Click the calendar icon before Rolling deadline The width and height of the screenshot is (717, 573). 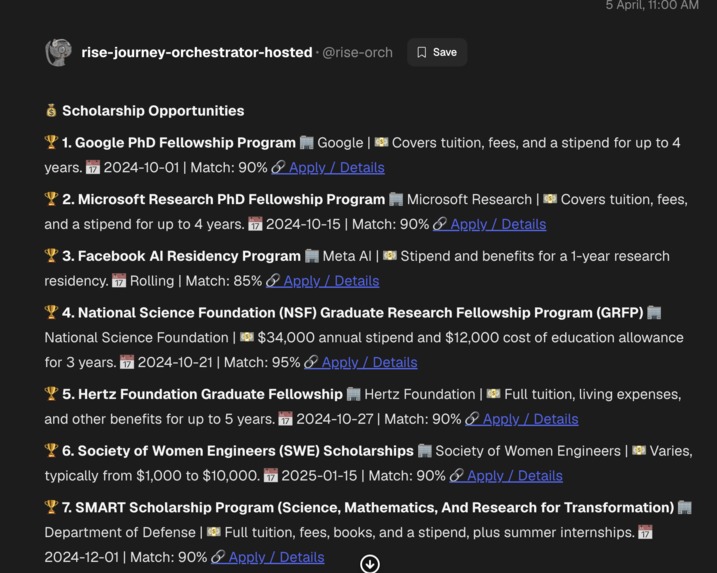point(119,281)
